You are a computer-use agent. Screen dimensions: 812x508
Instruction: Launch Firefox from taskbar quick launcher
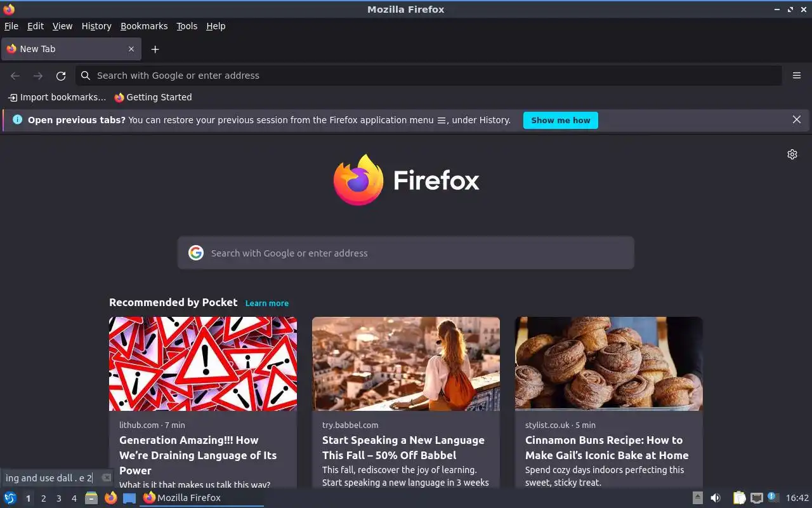[x=110, y=498]
